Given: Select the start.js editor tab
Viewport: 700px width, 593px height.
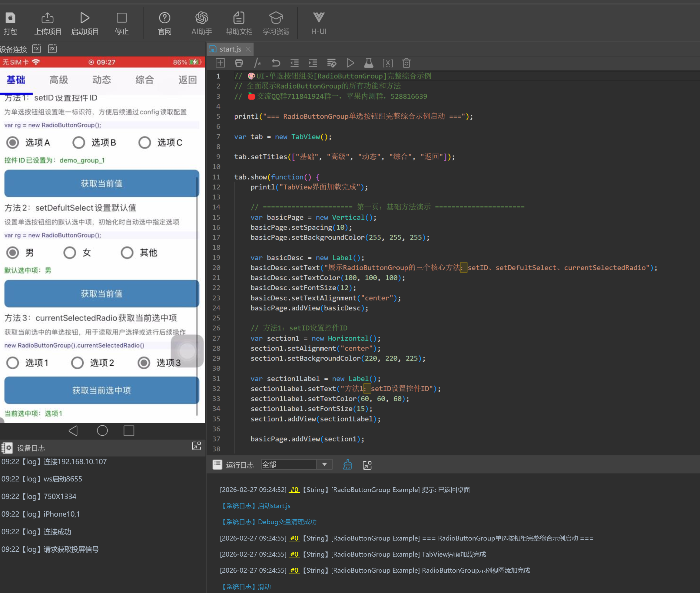Looking at the screenshot, I should coord(230,49).
